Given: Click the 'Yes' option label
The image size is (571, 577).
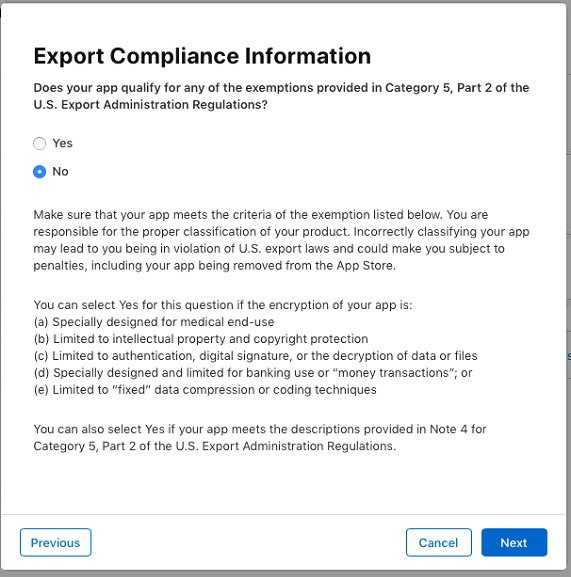Looking at the screenshot, I should [x=63, y=143].
